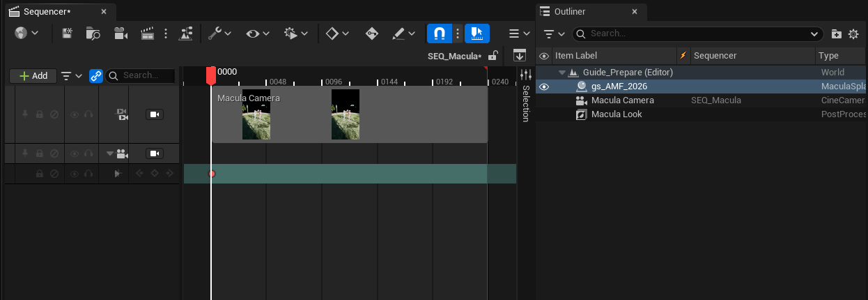
Task: Toggle the Auto-Key icon
Action: [372, 33]
